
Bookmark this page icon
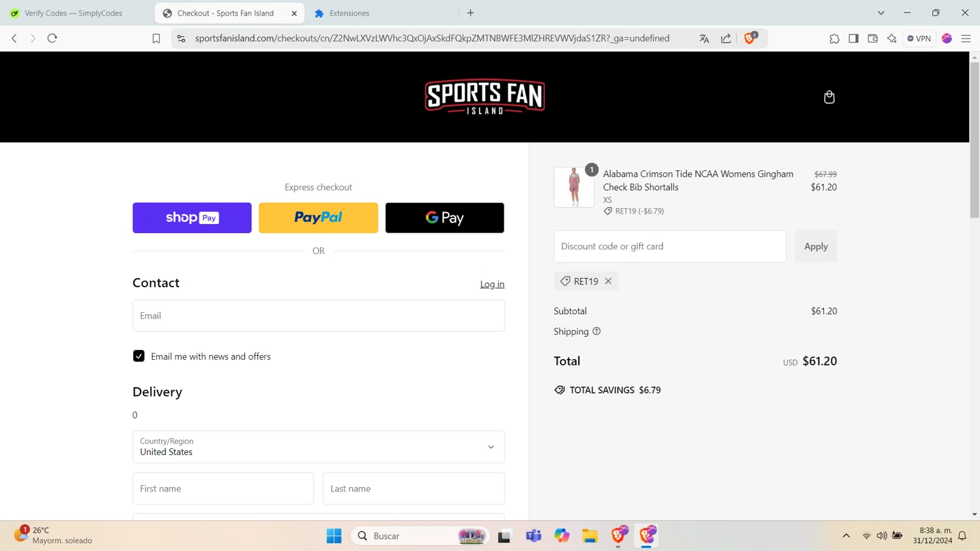point(156,39)
